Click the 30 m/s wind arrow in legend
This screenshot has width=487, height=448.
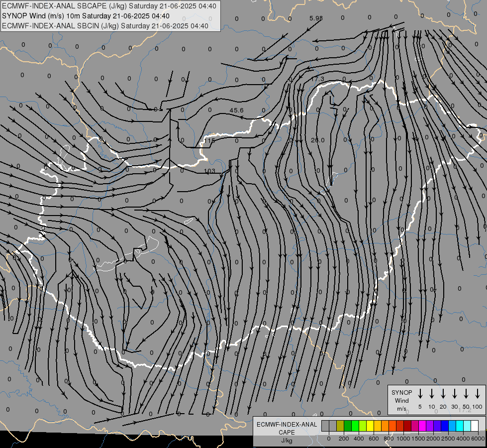[x=454, y=394]
